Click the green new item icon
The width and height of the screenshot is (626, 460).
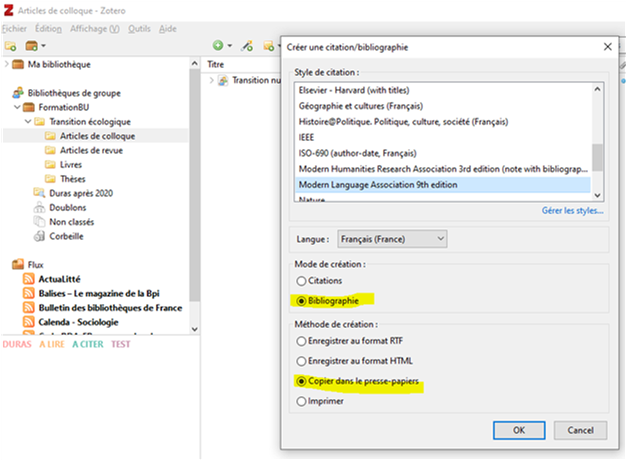tap(218, 46)
